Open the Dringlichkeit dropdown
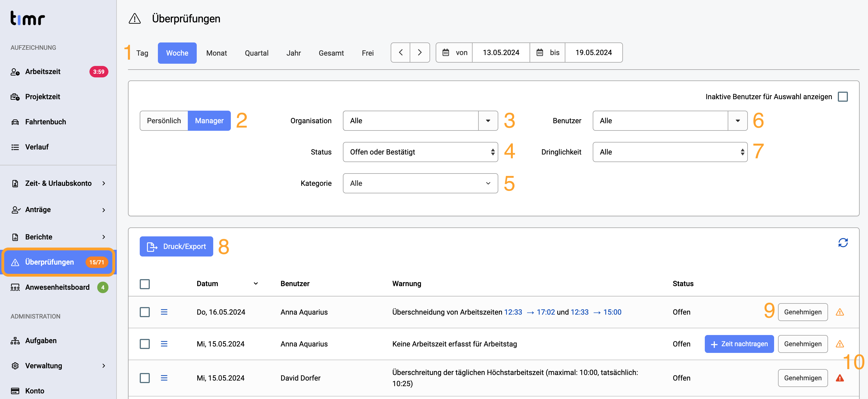This screenshot has height=399, width=868. pyautogui.click(x=670, y=152)
